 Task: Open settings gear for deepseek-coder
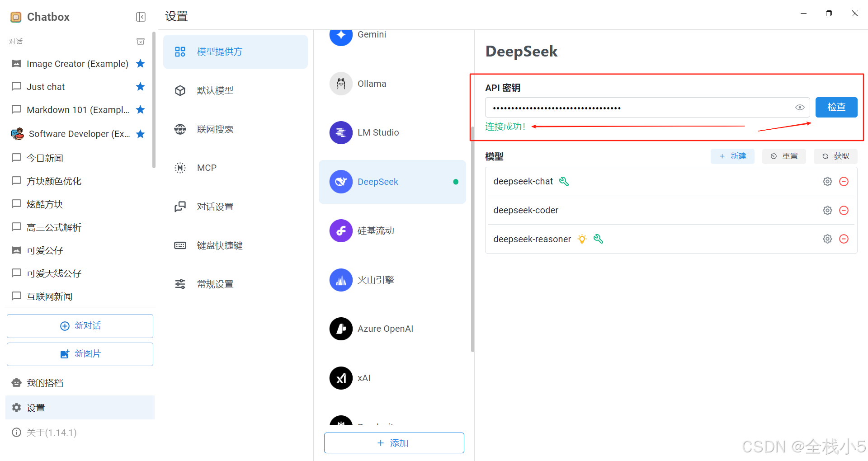[x=827, y=210]
